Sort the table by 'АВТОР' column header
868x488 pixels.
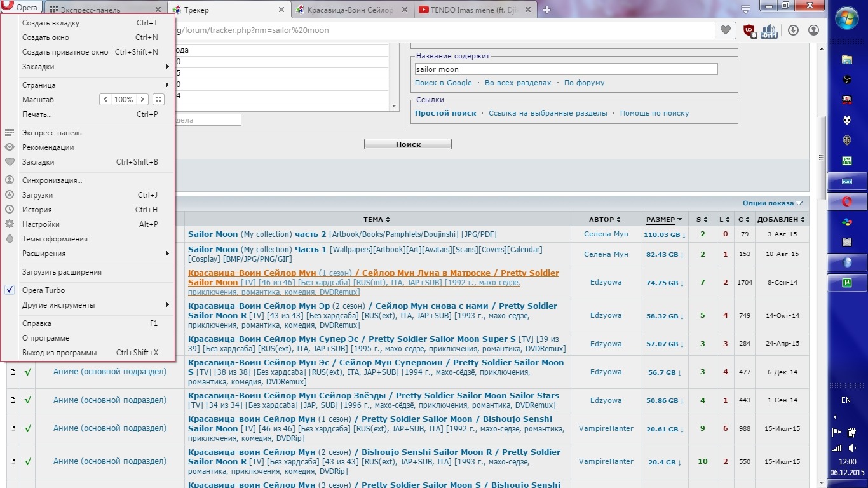coord(605,219)
